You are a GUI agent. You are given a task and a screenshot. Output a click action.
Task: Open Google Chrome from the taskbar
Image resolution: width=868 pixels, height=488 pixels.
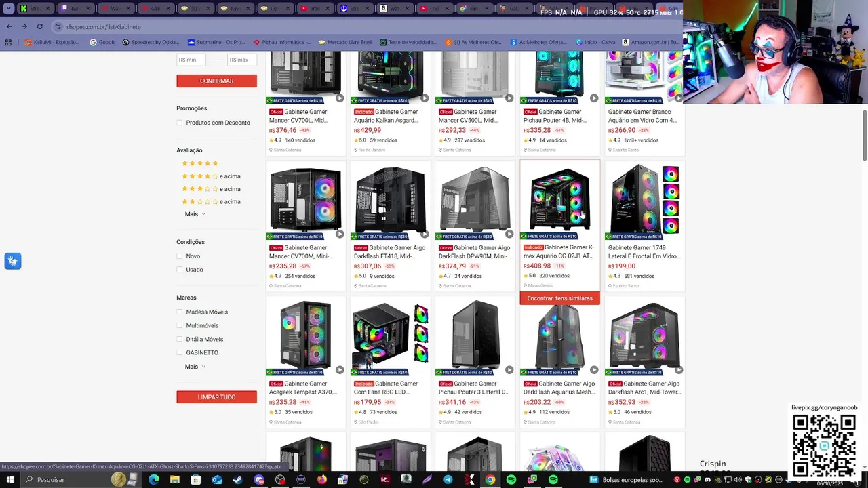(490, 479)
